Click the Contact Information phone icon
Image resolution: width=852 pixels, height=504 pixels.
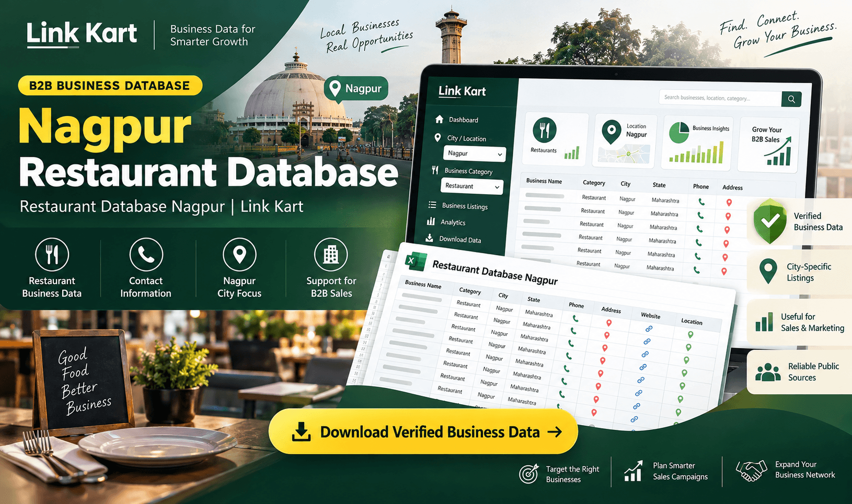click(146, 254)
